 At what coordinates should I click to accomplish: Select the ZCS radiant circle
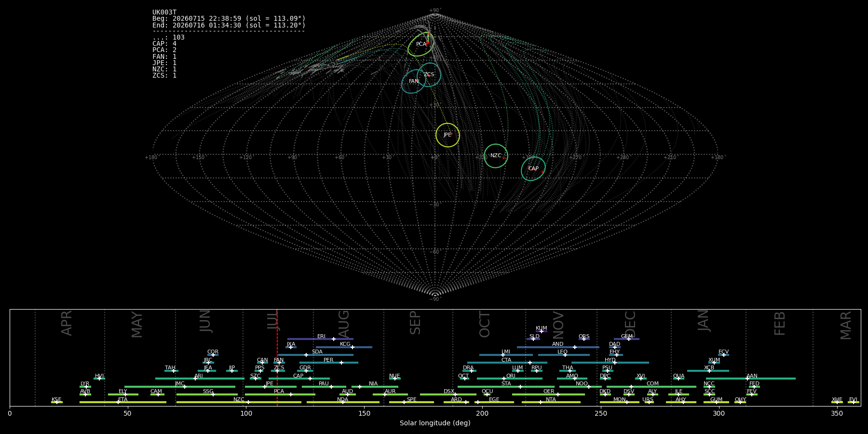click(x=429, y=75)
